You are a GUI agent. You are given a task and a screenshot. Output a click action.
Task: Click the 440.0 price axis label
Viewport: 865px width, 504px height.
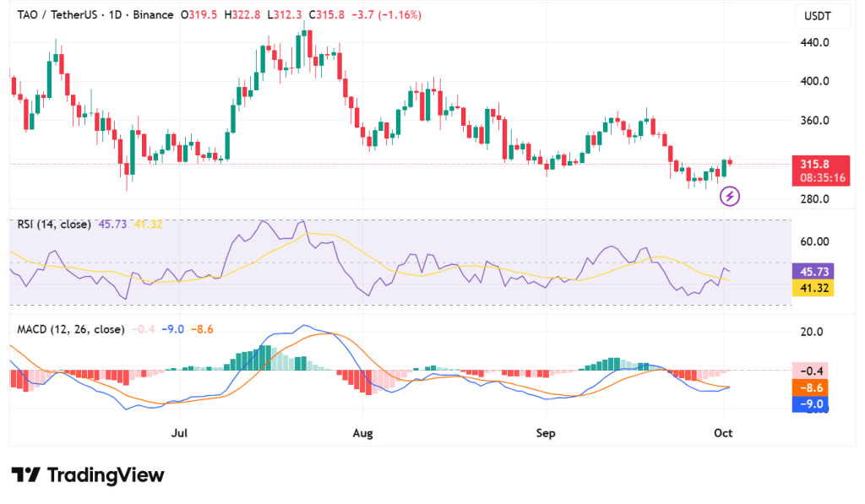(814, 42)
